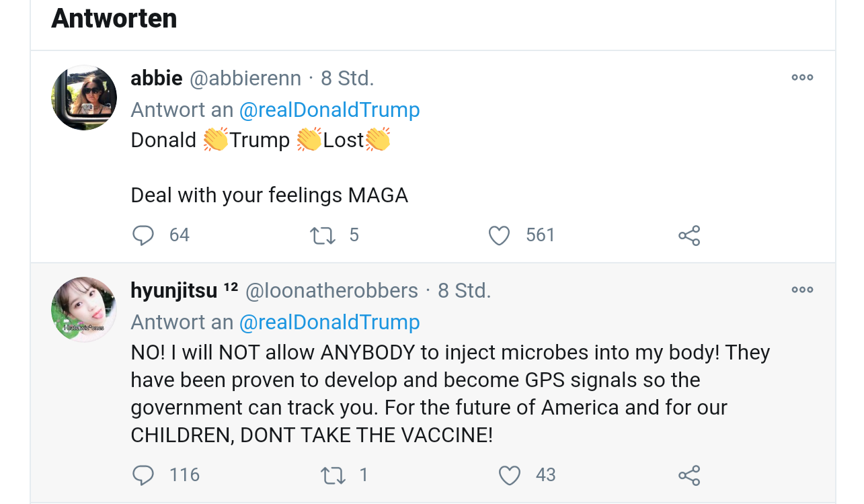Viewport: 864px width, 504px height.
Task: Open the share icon under hyunjitsu's tweet
Action: tap(689, 474)
